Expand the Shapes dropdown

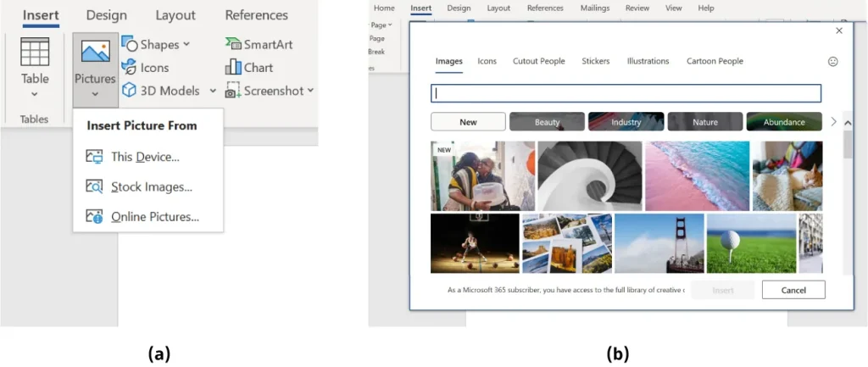186,44
